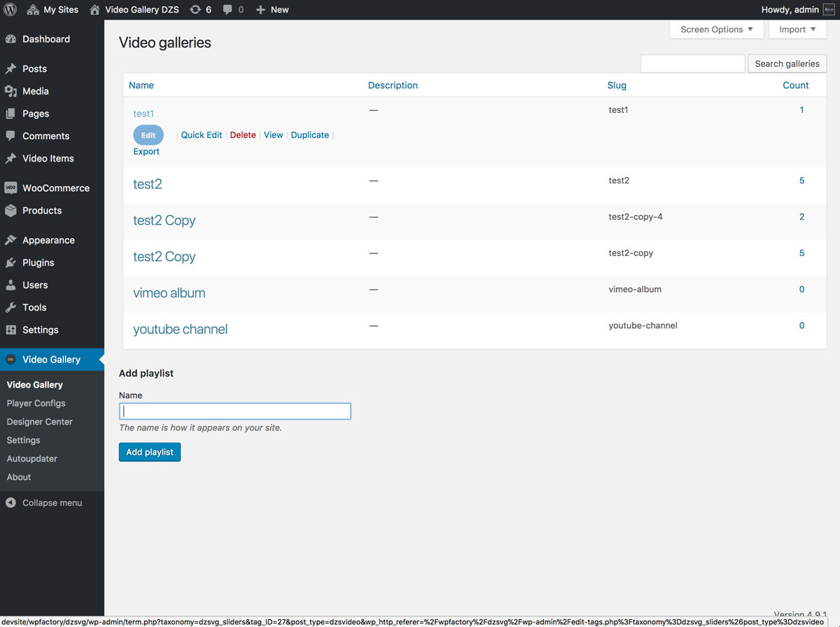This screenshot has width=840, height=627.
Task: Go to Player Configs submenu item
Action: 36,403
